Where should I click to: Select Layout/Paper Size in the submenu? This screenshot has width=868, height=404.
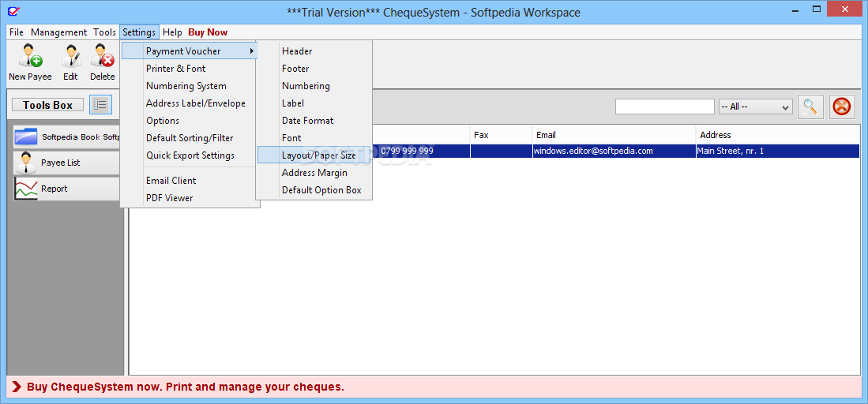314,155
